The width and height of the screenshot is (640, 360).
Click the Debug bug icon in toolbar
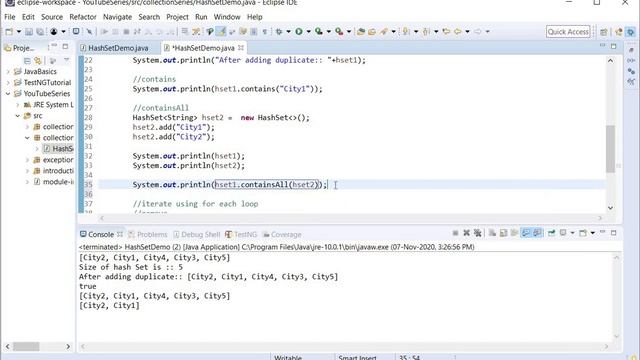[279, 31]
